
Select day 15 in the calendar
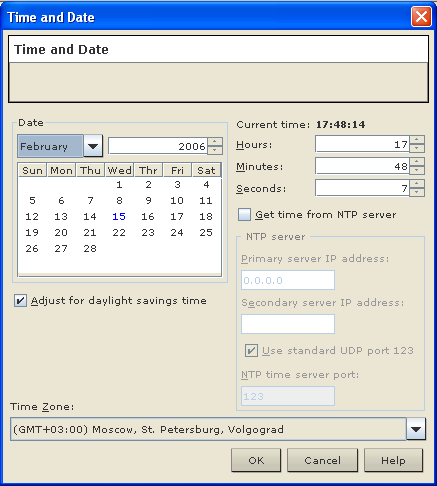[119, 217]
